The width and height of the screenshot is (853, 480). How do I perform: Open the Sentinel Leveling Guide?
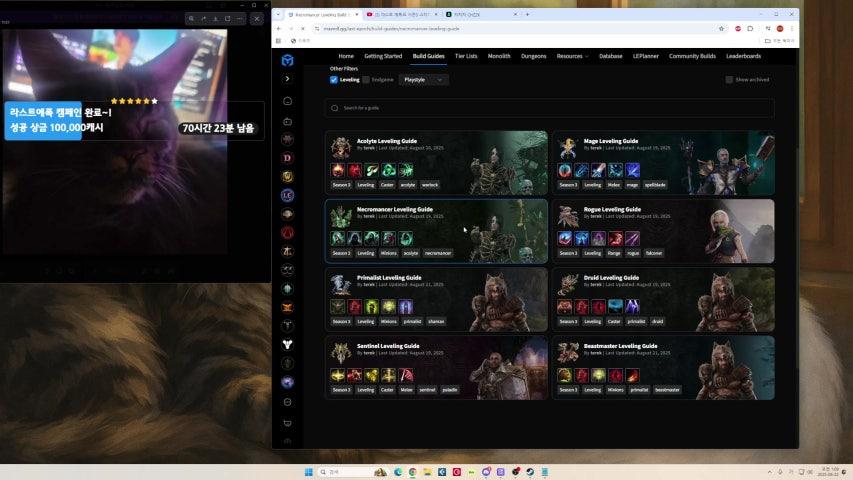coord(436,367)
